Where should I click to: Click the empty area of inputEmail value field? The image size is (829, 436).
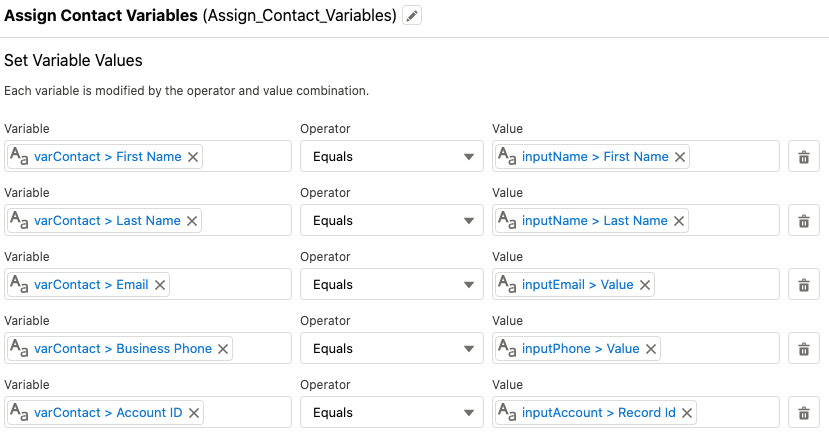click(716, 284)
